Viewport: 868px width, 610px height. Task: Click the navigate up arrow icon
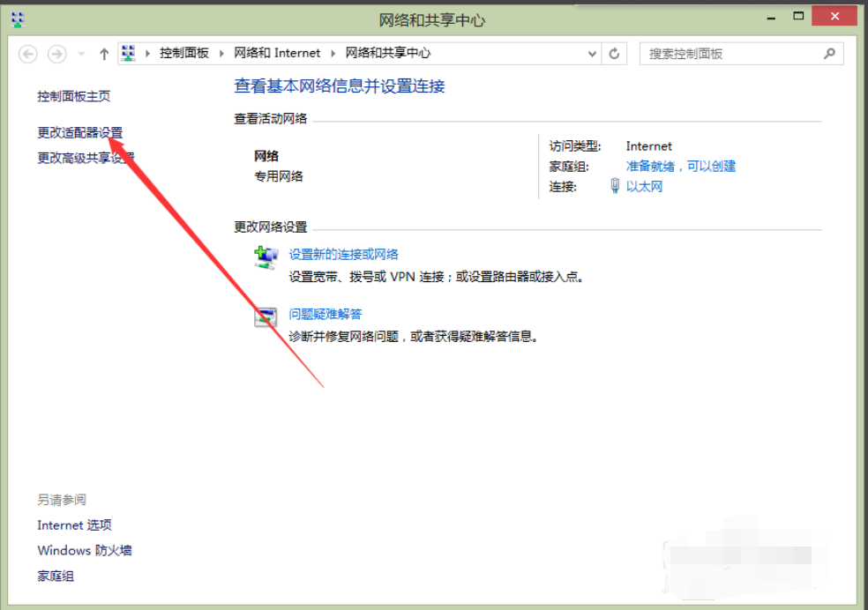[x=103, y=52]
